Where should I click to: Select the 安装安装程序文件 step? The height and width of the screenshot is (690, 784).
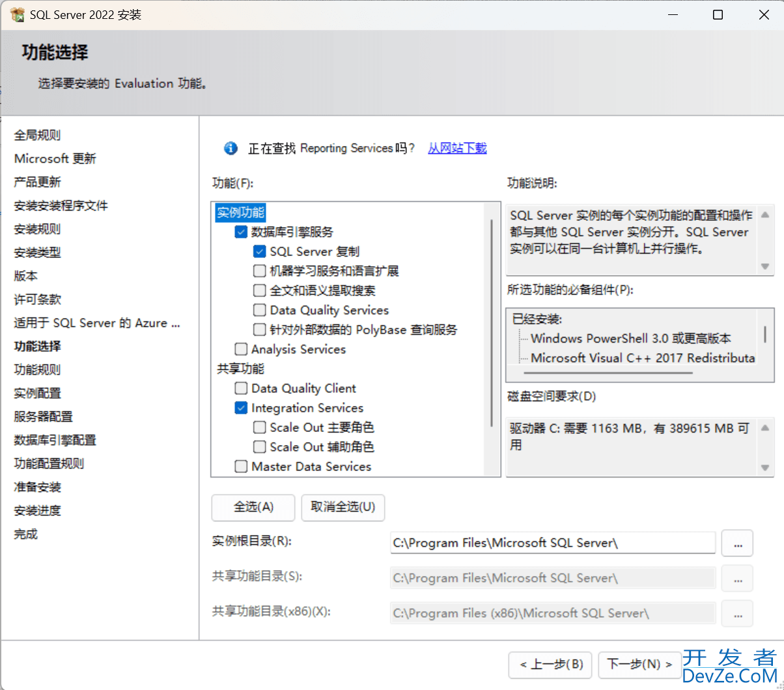click(61, 205)
